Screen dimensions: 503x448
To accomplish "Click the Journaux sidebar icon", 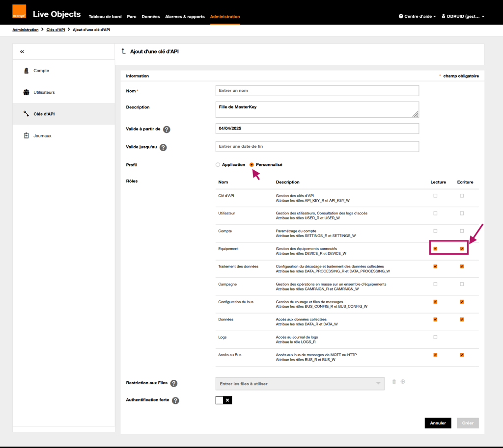I will pyautogui.click(x=27, y=135).
